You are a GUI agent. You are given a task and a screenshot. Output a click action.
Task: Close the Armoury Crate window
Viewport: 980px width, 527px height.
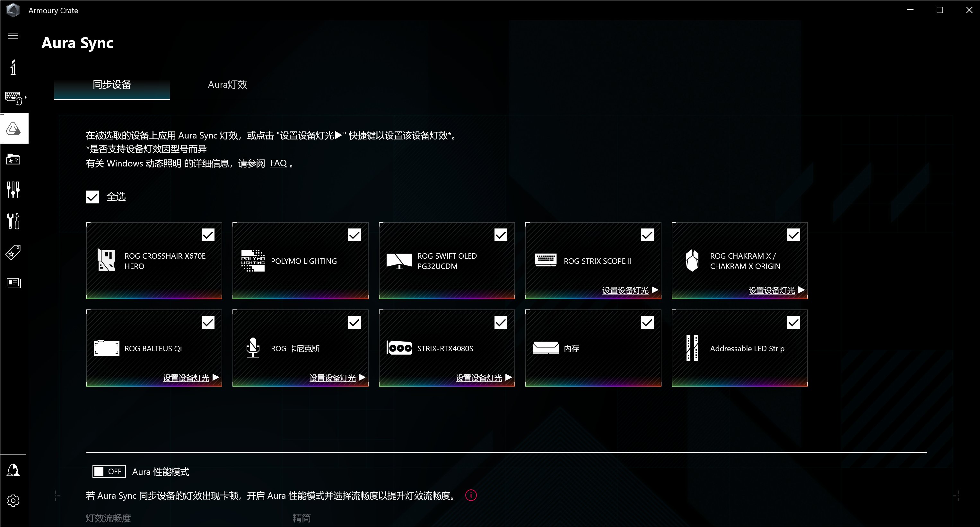tap(969, 10)
